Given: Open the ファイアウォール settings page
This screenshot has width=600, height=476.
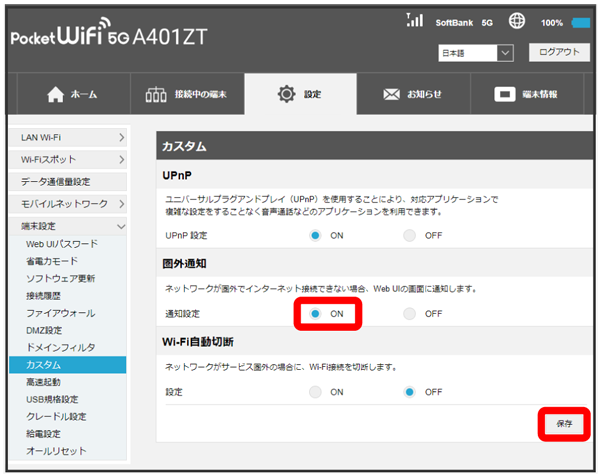Looking at the screenshot, I should [x=58, y=314].
